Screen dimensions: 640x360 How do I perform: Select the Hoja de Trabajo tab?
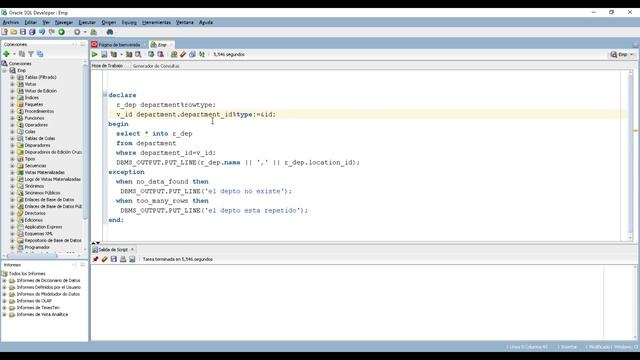[x=107, y=66]
